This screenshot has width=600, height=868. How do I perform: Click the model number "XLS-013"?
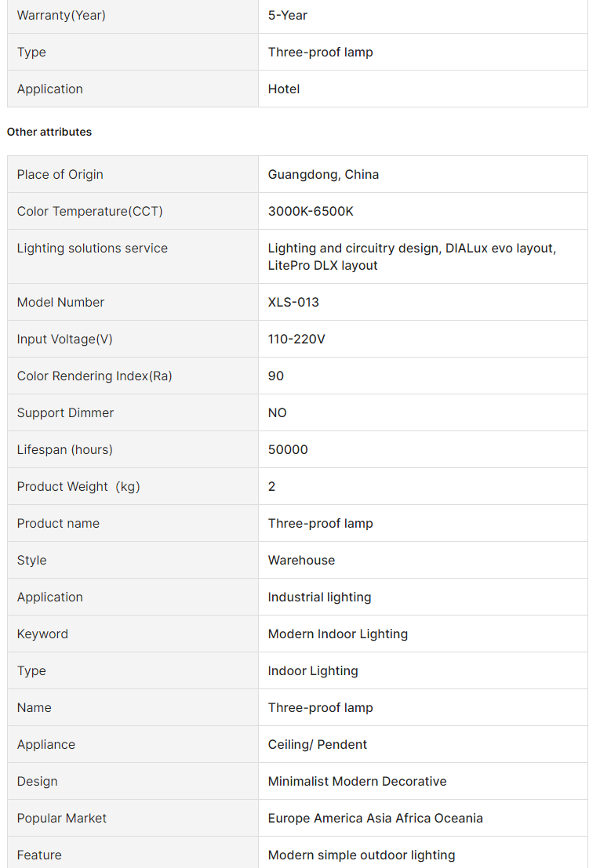(x=293, y=302)
